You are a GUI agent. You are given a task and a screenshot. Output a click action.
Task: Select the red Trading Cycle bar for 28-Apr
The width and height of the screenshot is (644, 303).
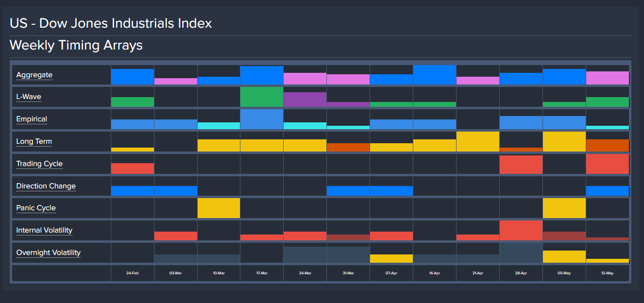[x=521, y=165]
